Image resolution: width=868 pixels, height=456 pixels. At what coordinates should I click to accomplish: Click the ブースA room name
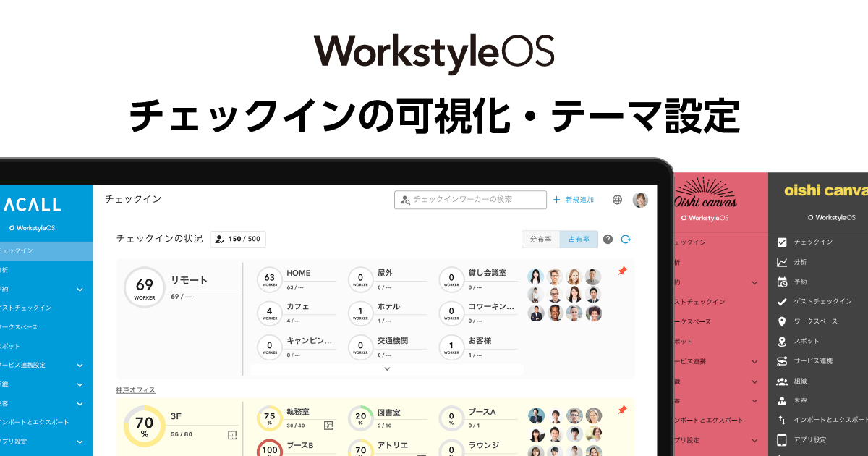pyautogui.click(x=482, y=412)
